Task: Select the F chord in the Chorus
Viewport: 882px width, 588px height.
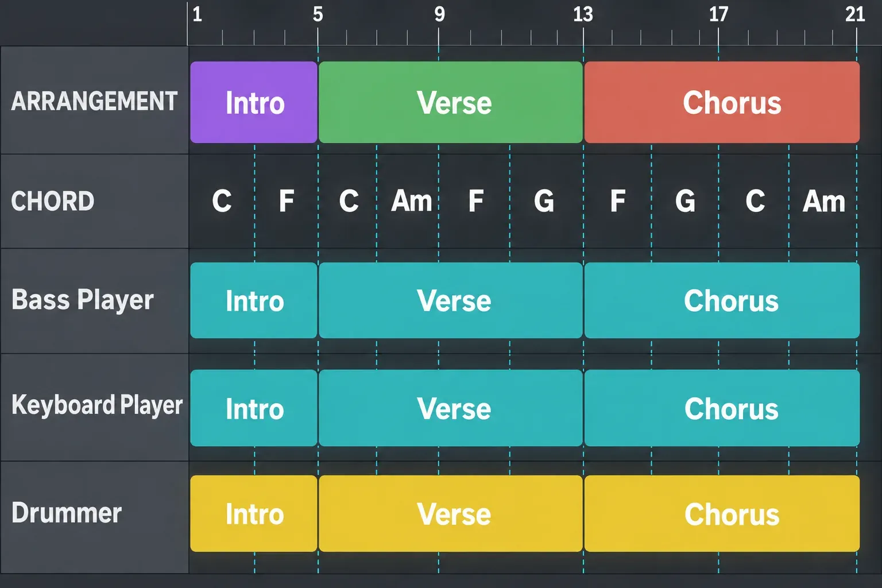Action: (x=617, y=201)
